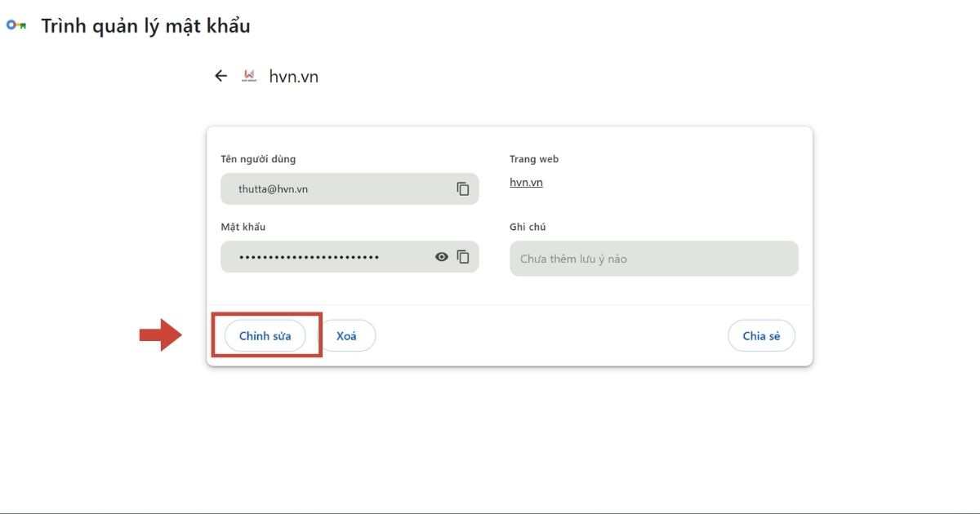Click the Mật khẩu label

tap(243, 227)
